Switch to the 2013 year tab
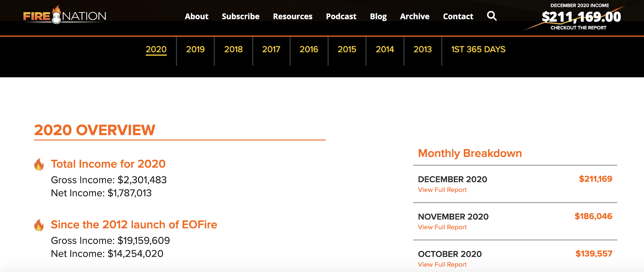The width and height of the screenshot is (644, 272). tap(423, 49)
